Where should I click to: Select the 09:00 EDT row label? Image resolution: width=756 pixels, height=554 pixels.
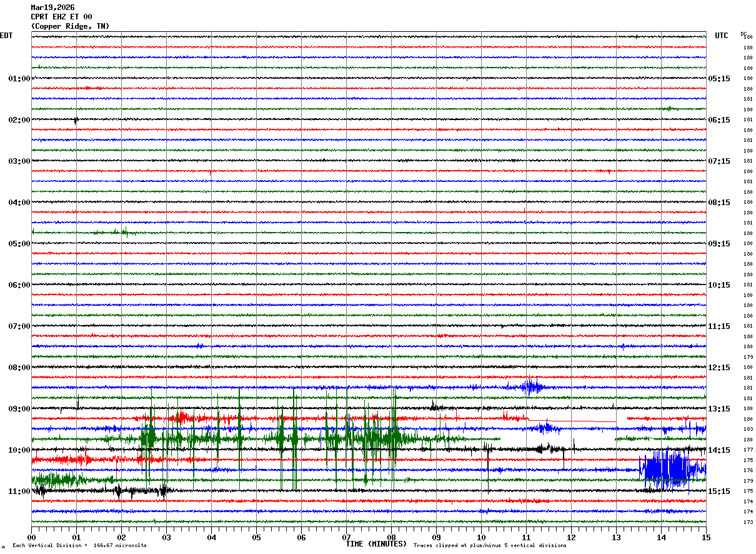point(19,409)
